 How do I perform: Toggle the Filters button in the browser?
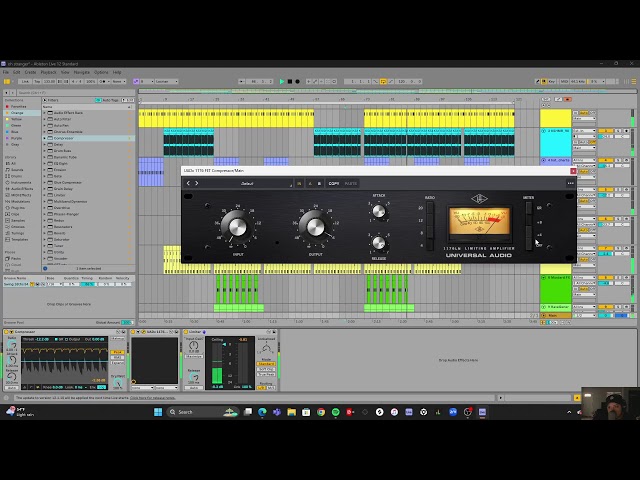[x=51, y=100]
